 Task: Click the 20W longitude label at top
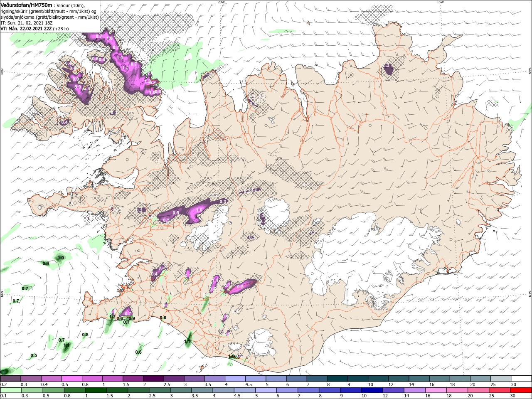(221, 2)
